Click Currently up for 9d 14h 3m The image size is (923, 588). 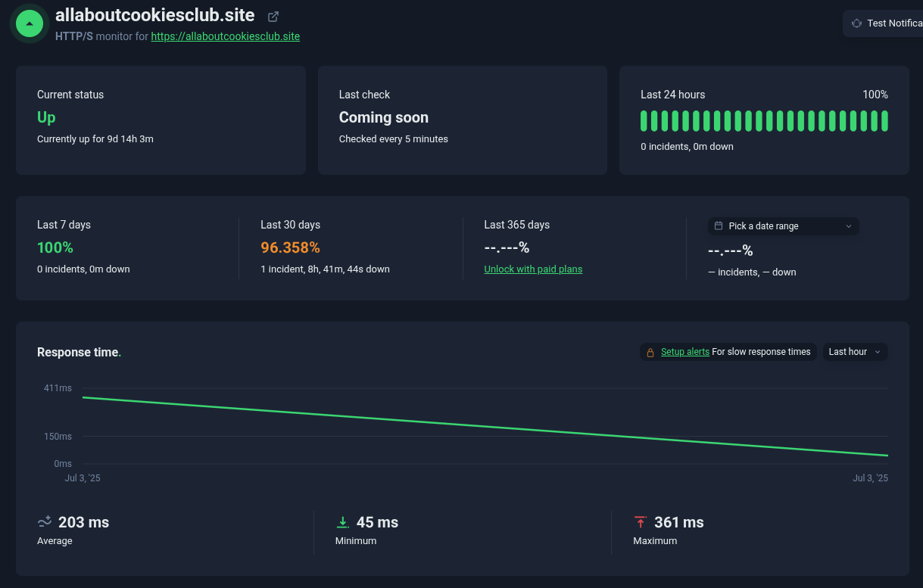(95, 139)
